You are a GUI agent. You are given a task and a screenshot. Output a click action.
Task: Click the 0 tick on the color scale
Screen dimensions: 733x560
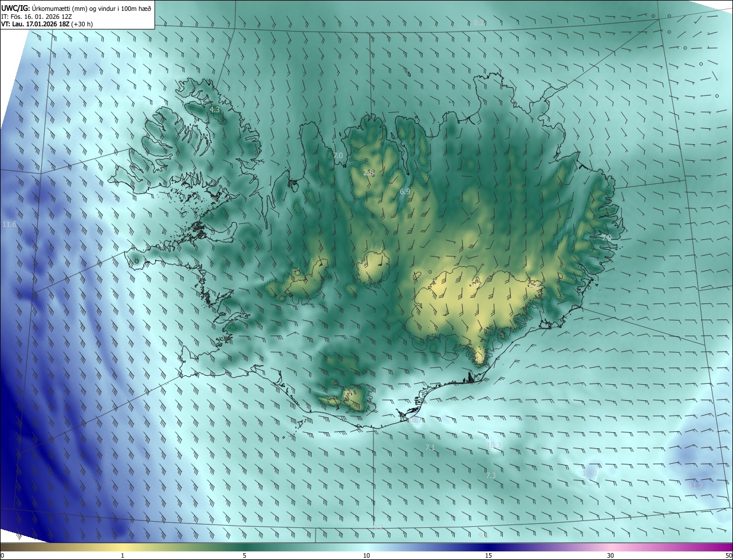point(2,555)
